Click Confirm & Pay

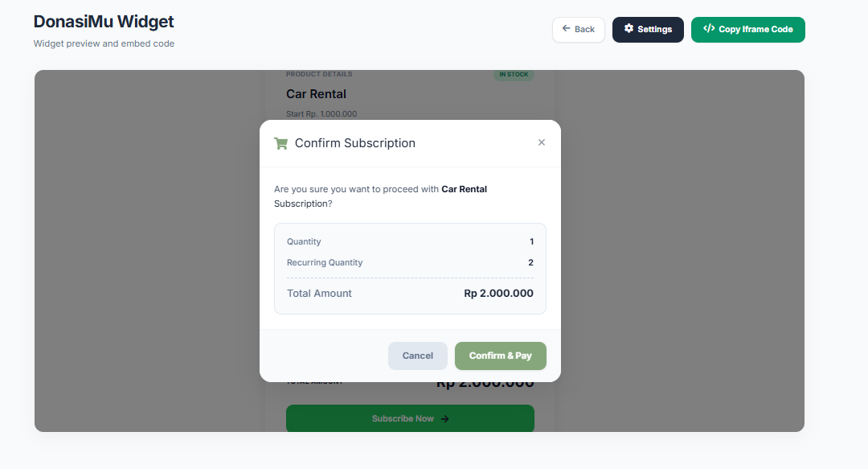(x=500, y=356)
